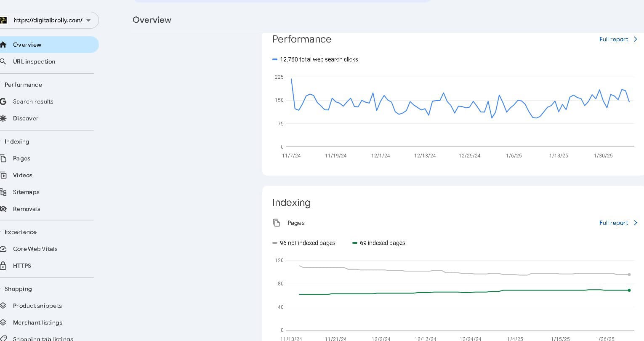Click the Pages indexing icon
This screenshot has width=644, height=341.
[x=3, y=158]
